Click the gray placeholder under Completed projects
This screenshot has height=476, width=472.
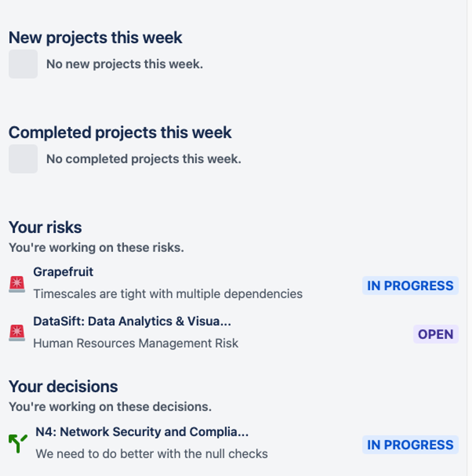tap(23, 159)
